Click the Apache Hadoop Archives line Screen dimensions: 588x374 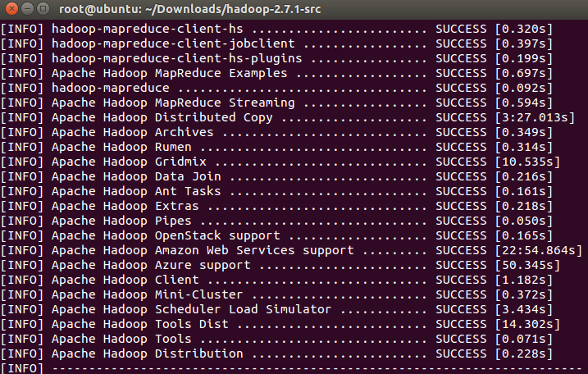click(132, 132)
